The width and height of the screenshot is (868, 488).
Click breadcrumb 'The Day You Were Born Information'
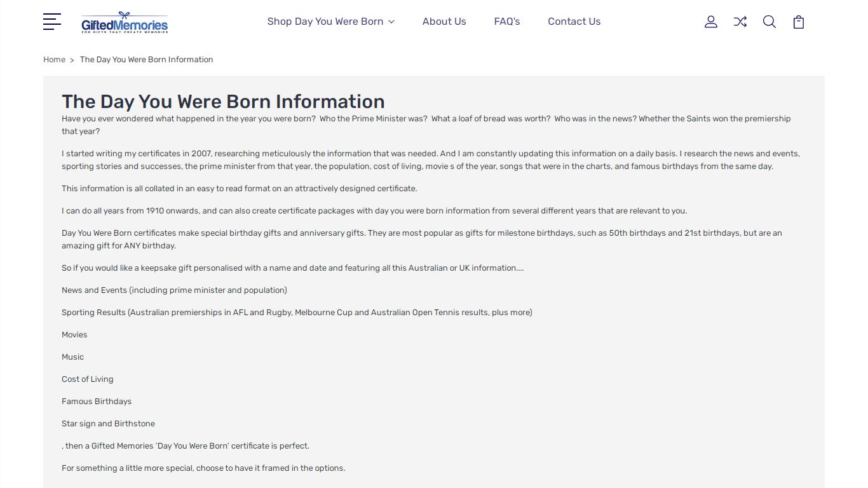pyautogui.click(x=146, y=59)
